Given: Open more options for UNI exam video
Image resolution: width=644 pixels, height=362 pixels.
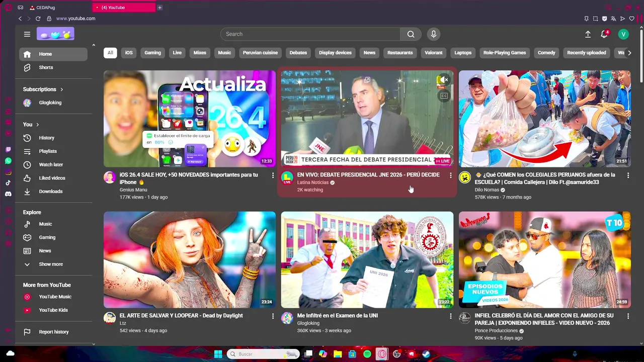Looking at the screenshot, I should click(x=451, y=316).
